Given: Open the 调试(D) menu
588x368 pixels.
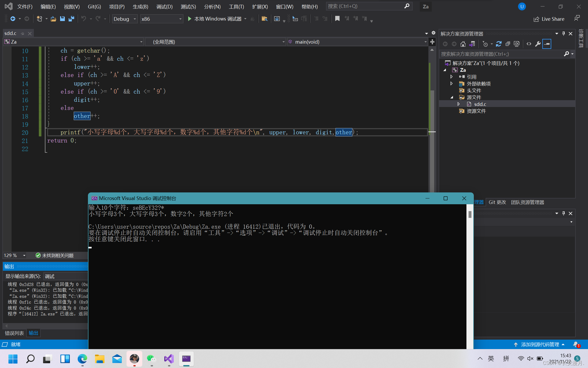Looking at the screenshot, I should tap(164, 7).
